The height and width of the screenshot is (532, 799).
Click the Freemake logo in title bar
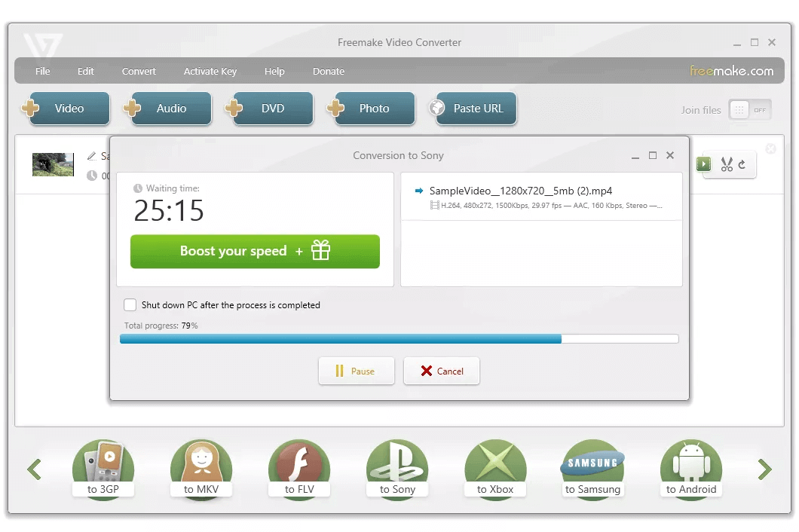click(43, 45)
